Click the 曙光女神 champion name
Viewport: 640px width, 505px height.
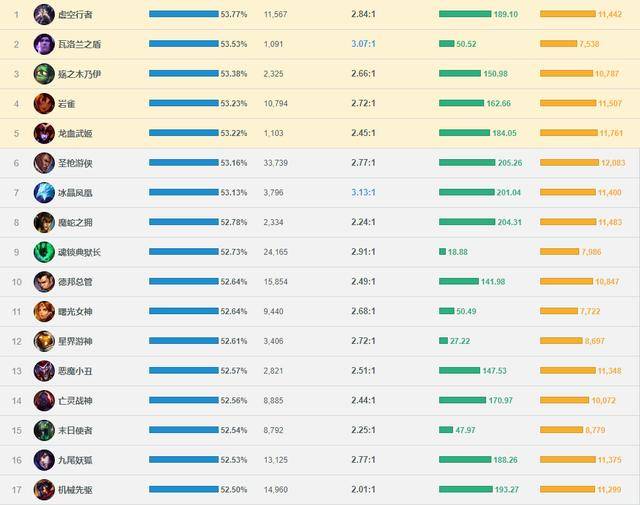[x=76, y=311]
